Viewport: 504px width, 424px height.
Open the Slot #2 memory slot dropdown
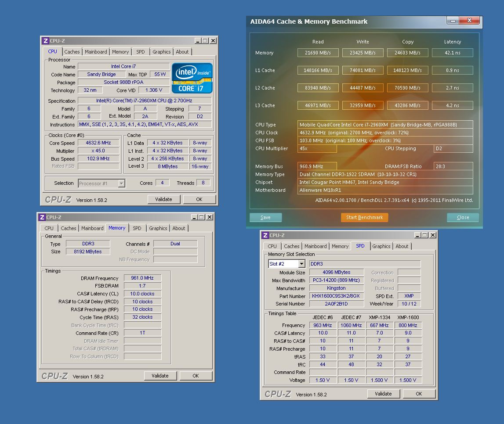tap(301, 264)
